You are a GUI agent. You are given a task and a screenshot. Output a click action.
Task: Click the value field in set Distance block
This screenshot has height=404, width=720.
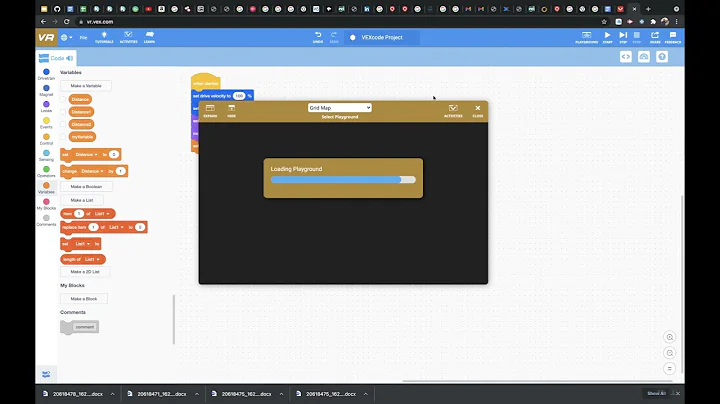click(x=113, y=155)
